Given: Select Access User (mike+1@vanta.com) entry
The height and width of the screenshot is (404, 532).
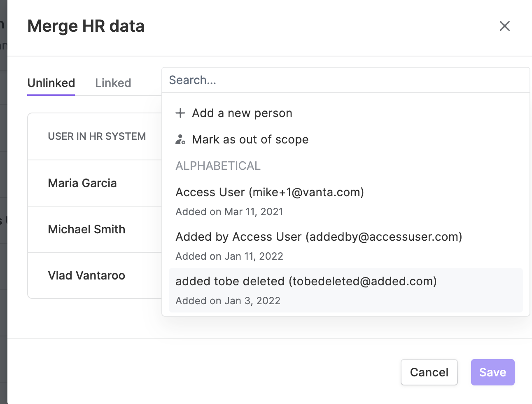Looking at the screenshot, I should point(345,201).
